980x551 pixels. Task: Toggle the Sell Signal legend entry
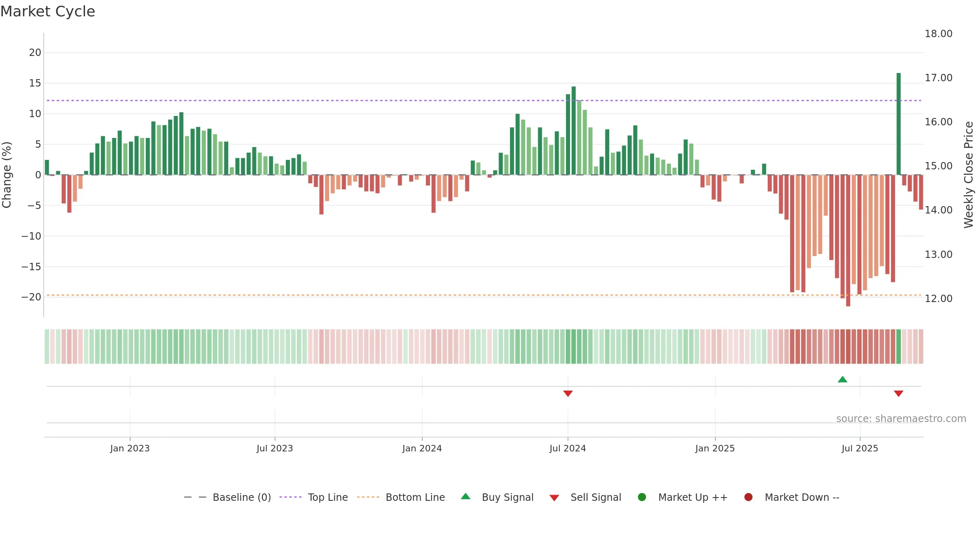click(585, 497)
